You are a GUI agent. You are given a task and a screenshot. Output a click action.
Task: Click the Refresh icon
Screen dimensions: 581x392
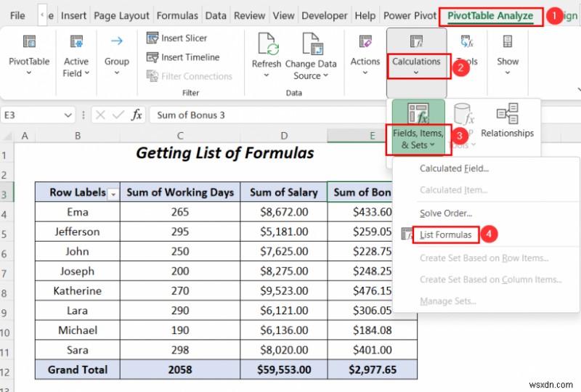pyautogui.click(x=268, y=44)
